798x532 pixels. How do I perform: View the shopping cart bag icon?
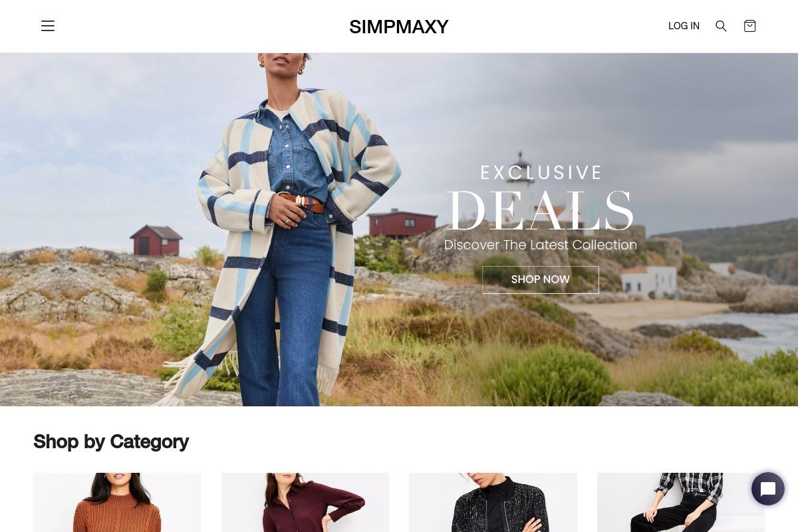[x=750, y=26]
